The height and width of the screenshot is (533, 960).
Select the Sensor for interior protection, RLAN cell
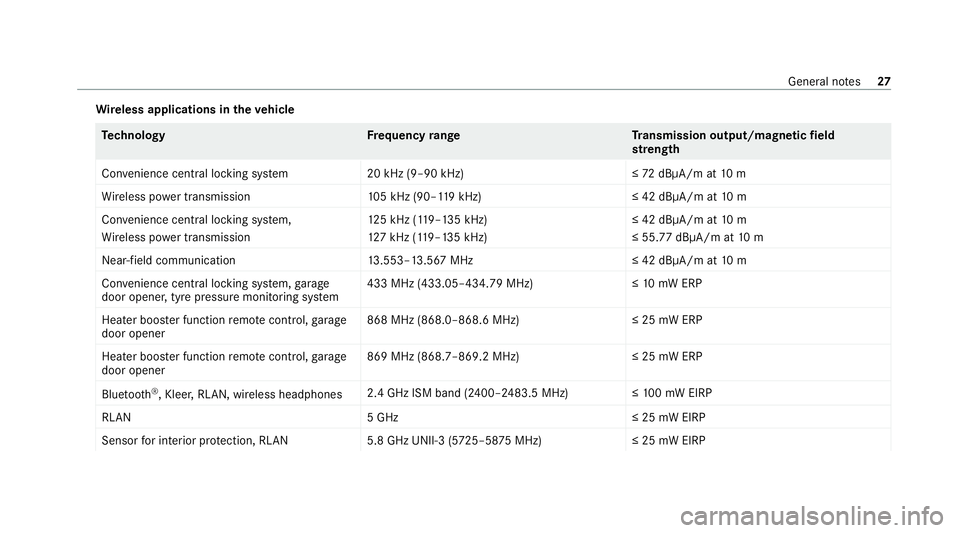[x=195, y=441]
